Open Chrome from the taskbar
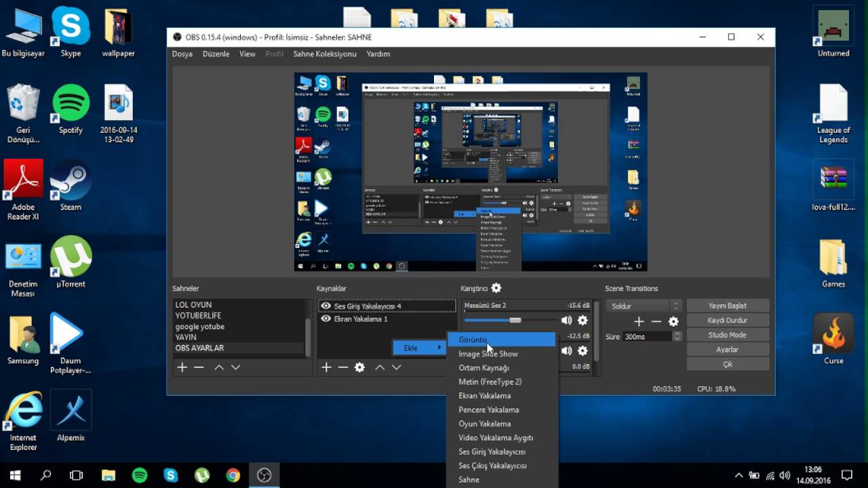The width and height of the screenshot is (868, 488). click(233, 475)
